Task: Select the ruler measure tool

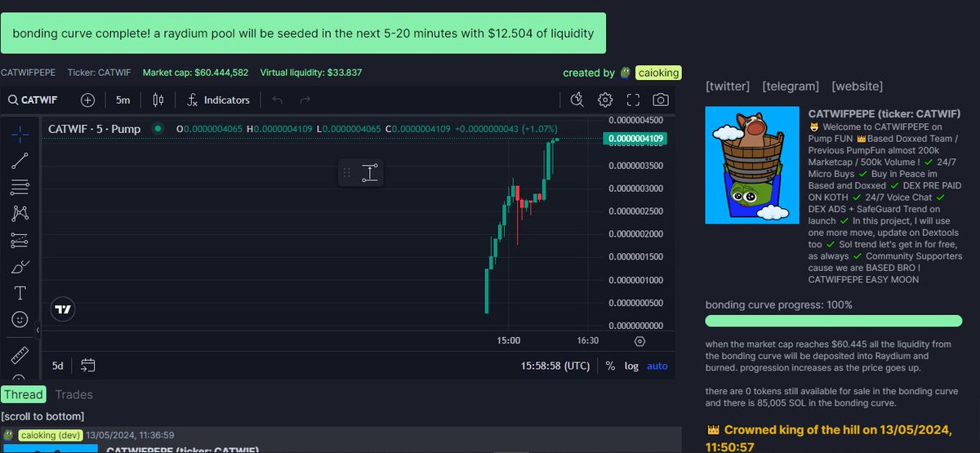Action: click(20, 356)
